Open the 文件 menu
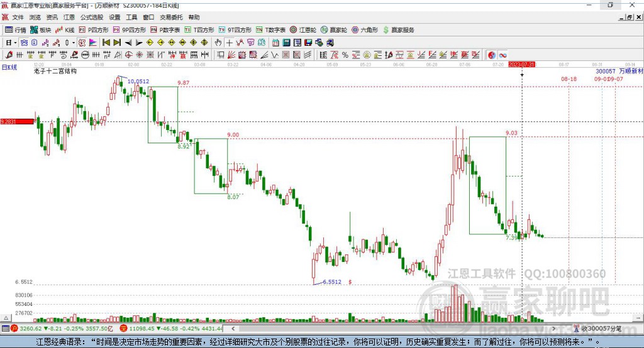 click(x=18, y=17)
